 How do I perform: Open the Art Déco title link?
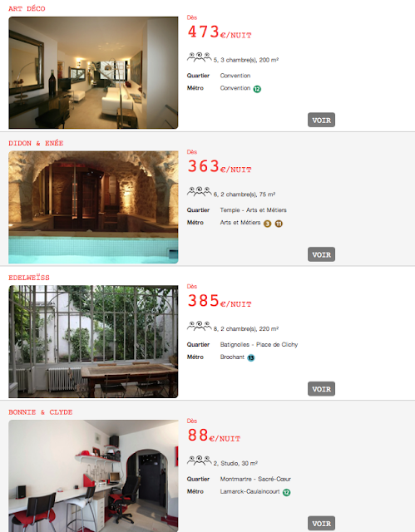click(27, 9)
